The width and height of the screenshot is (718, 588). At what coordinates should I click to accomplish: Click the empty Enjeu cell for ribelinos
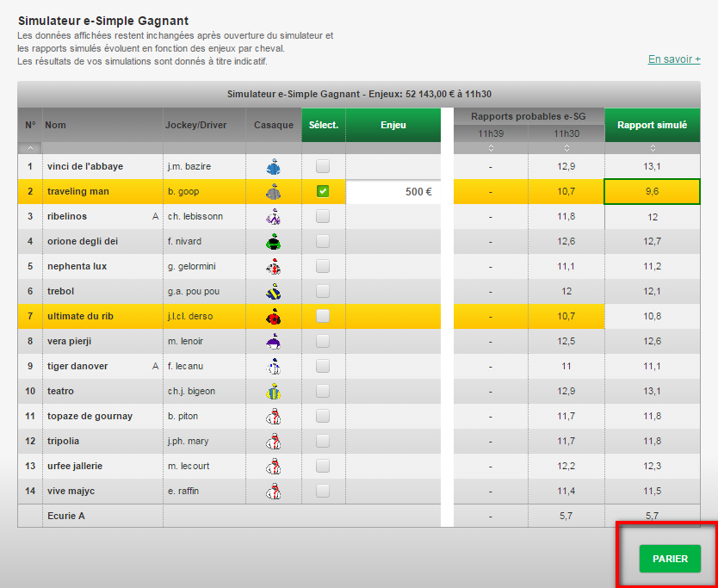pyautogui.click(x=393, y=217)
